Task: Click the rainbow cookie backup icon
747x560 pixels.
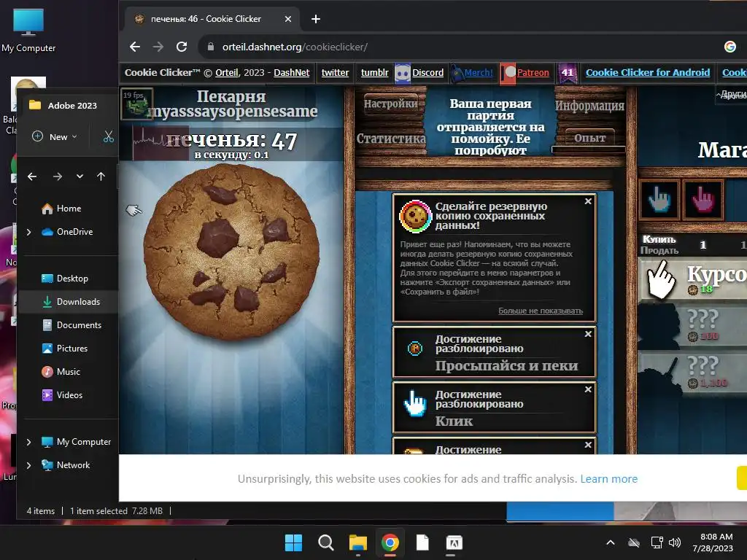Action: coord(415,216)
